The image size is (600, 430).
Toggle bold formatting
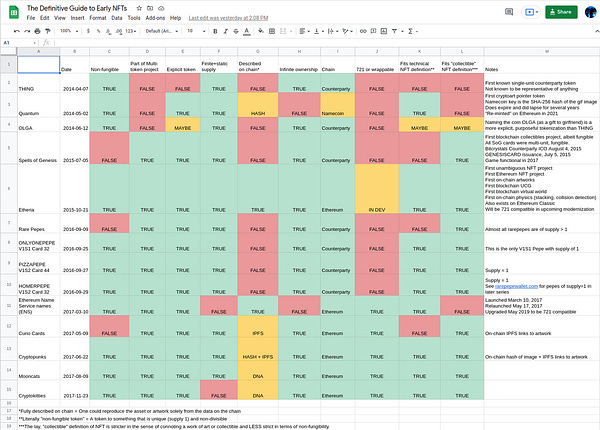coord(215,31)
